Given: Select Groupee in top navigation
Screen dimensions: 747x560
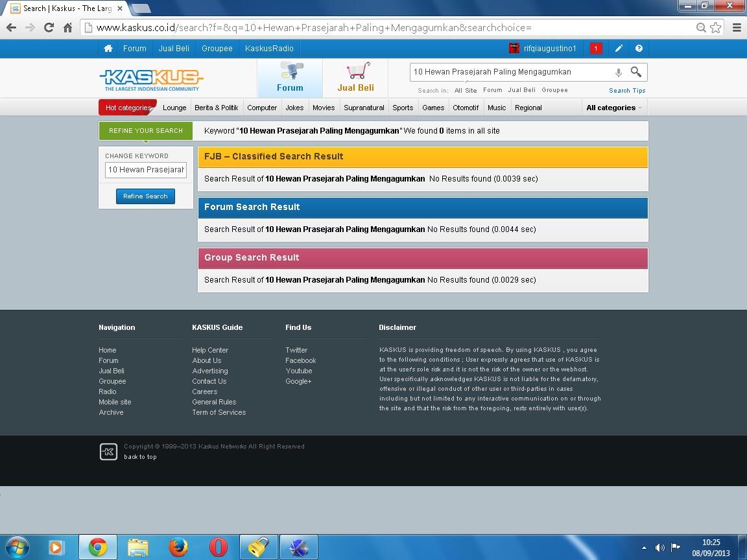Looking at the screenshot, I should (x=217, y=48).
